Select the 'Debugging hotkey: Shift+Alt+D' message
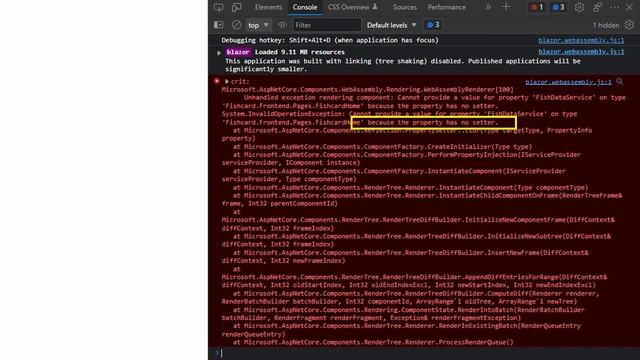Image resolution: width=640 pixels, height=360 pixels. [x=330, y=40]
